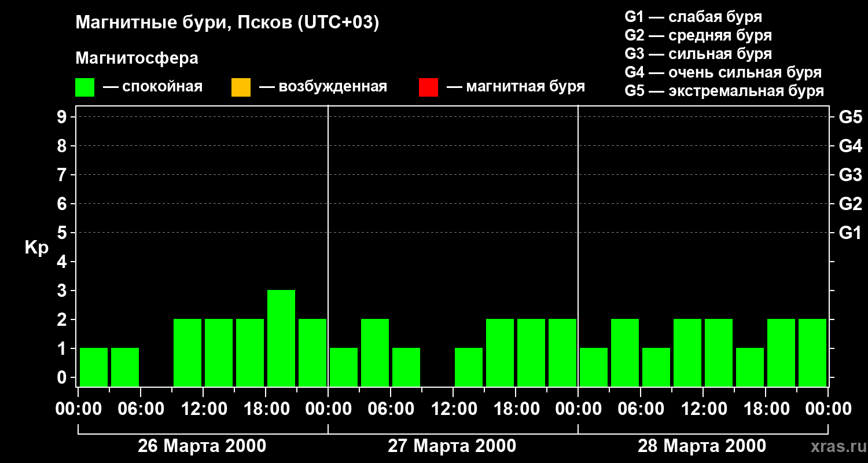The height and width of the screenshot is (463, 868).
Task: Click the 27 Марта 06:00–09:00 bar
Action: coord(406,367)
